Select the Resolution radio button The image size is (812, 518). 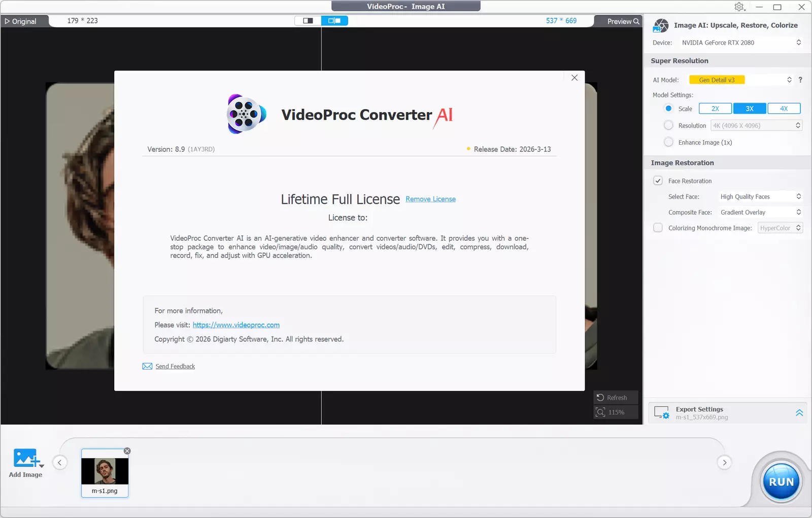click(x=668, y=125)
